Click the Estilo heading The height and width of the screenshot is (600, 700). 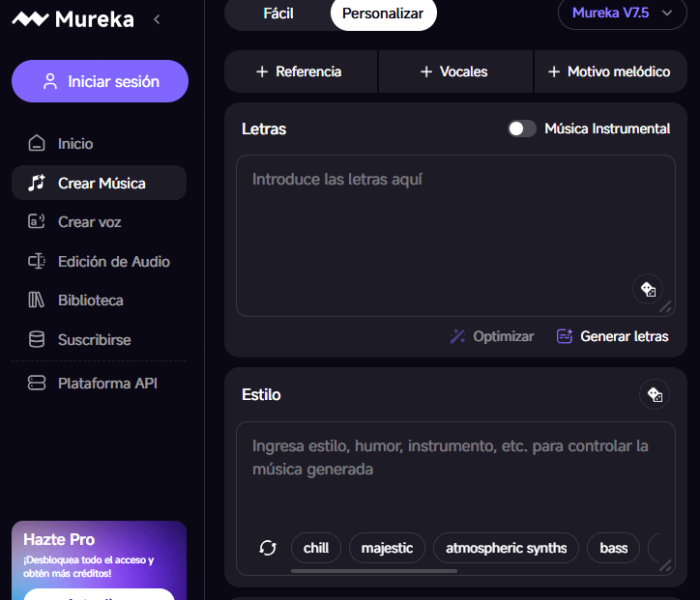coord(261,395)
